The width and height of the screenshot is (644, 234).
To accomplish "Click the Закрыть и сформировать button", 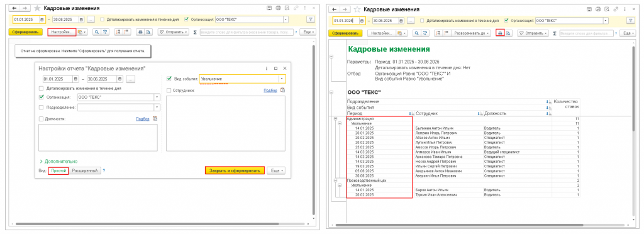I will pos(235,170).
